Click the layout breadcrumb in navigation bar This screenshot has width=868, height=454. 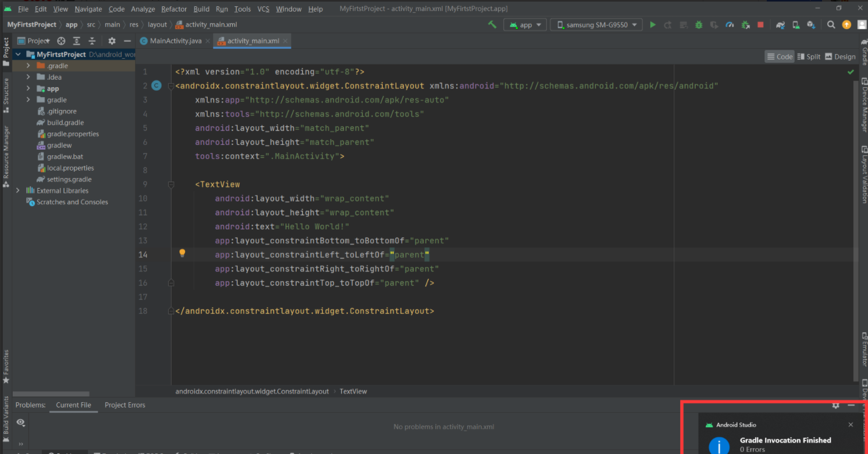coord(157,24)
